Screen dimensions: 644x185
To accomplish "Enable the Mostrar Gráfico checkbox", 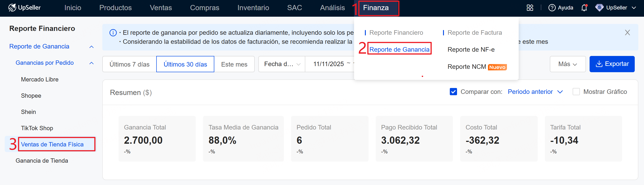I will click(576, 92).
